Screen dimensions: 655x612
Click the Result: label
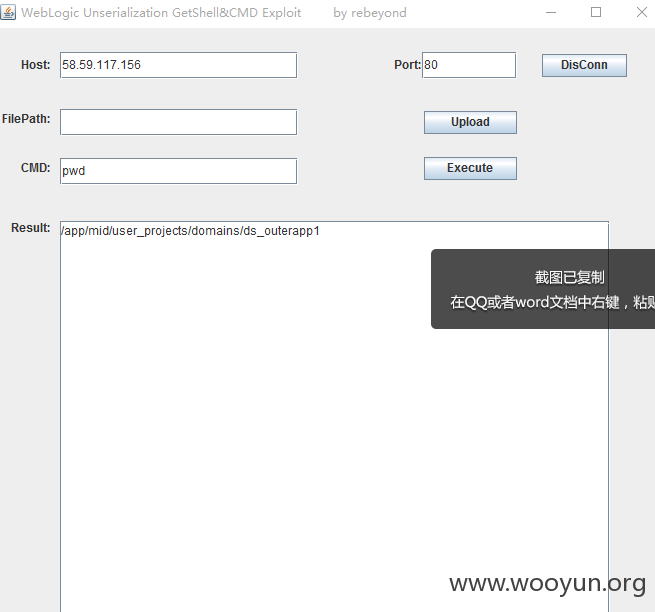[x=30, y=228]
